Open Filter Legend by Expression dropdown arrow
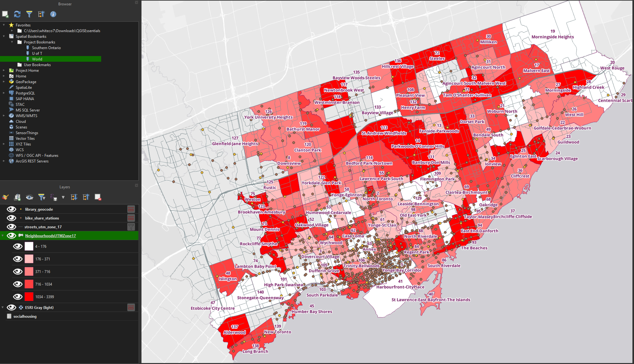This screenshot has width=634, height=364. pyautogui.click(x=63, y=197)
